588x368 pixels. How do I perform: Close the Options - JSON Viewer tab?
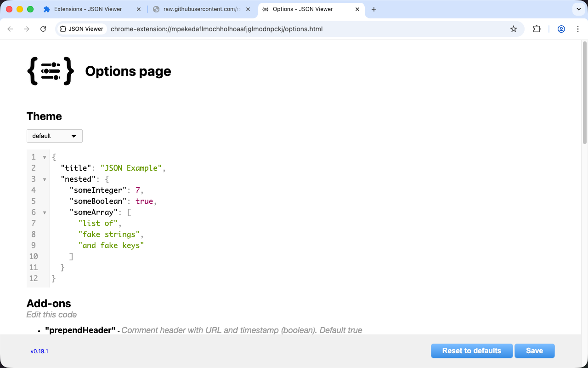(x=357, y=9)
